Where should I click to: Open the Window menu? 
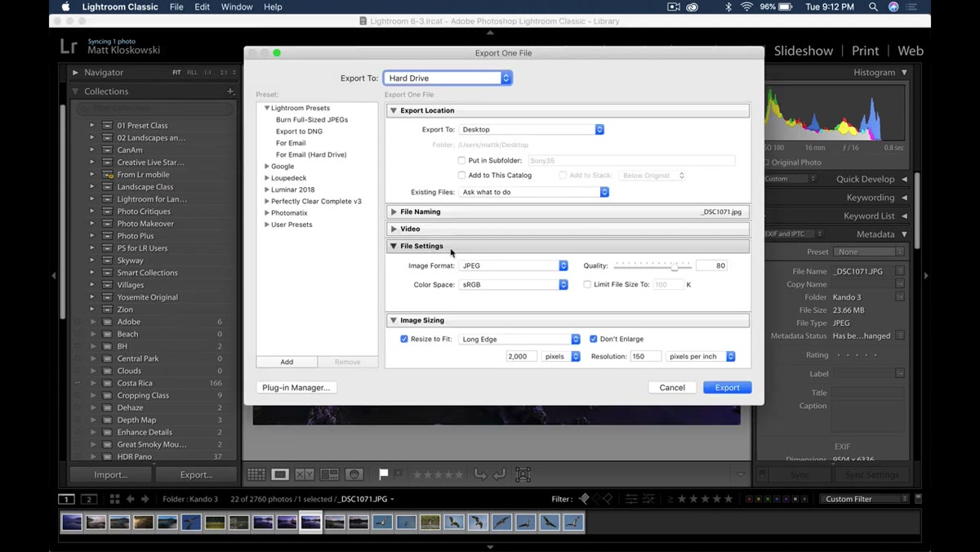click(237, 7)
